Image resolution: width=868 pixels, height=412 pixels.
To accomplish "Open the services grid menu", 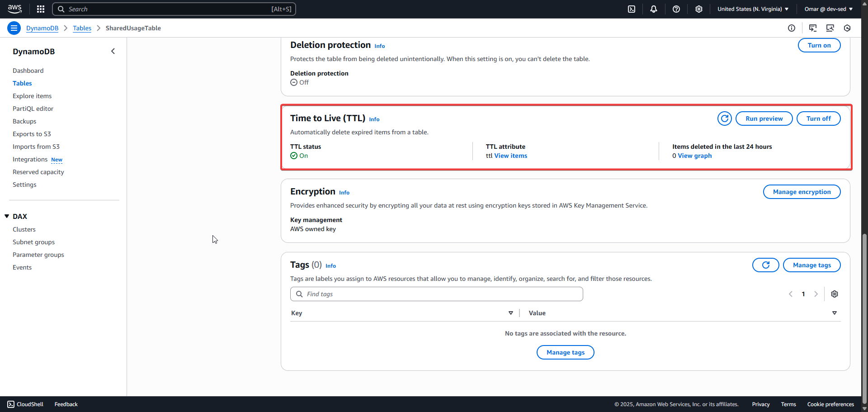I will tap(41, 9).
